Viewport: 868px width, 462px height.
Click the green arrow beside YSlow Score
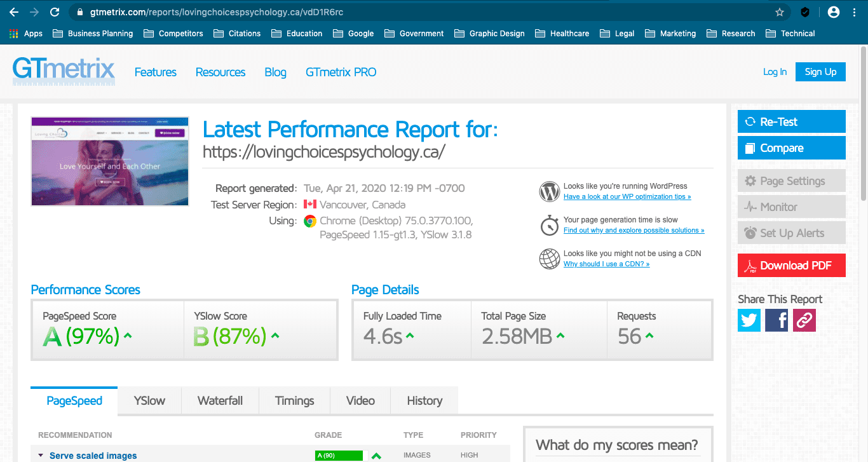[x=275, y=336]
